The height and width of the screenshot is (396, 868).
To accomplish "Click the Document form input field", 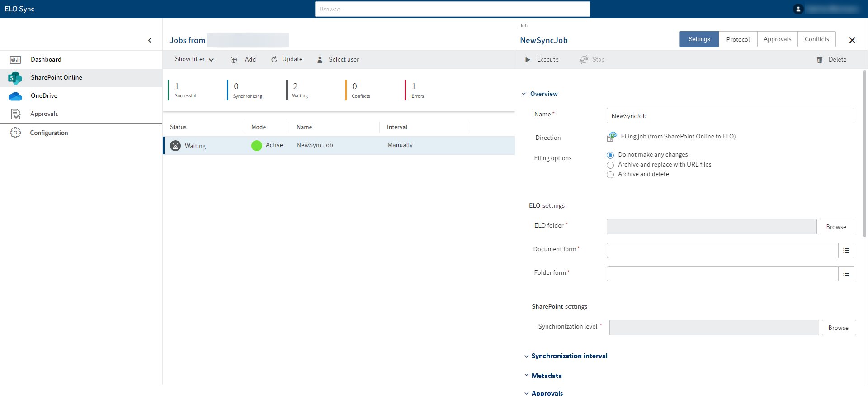I will 722,250.
